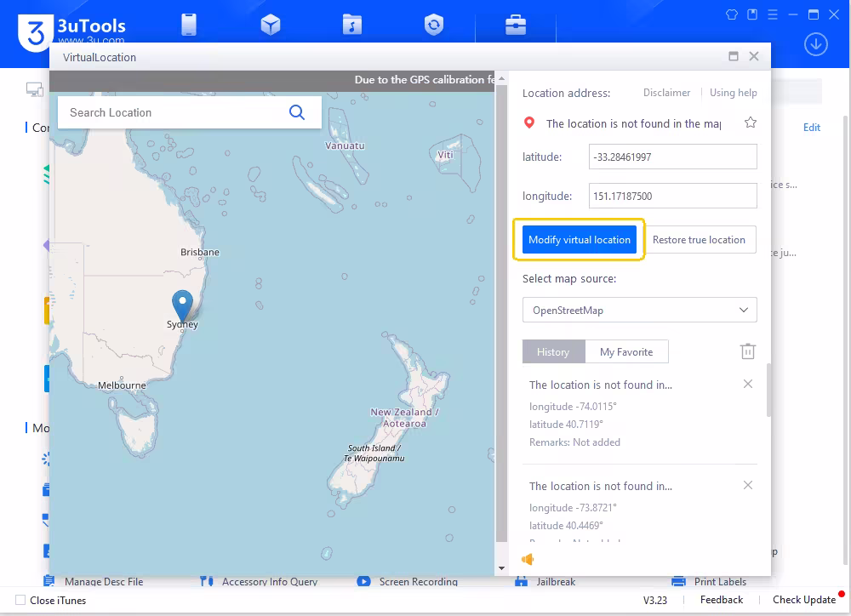Switch to the My Favorite tab
This screenshot has height=616, width=851.
[626, 351]
